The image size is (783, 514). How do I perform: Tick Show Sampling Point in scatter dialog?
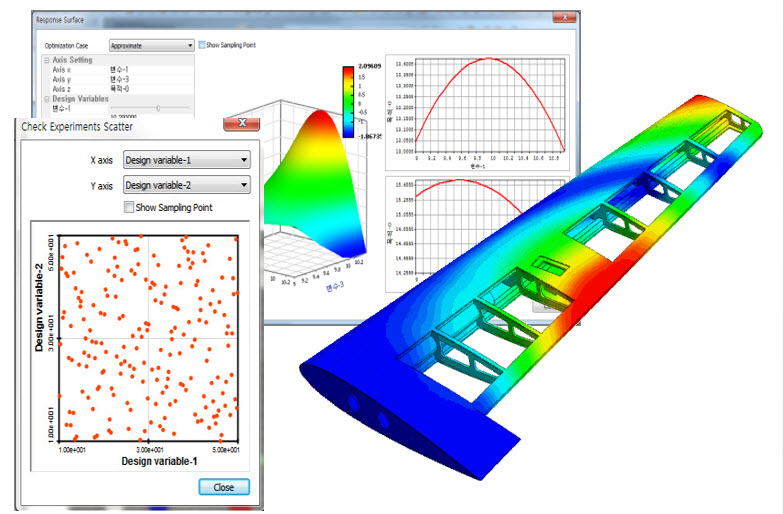pyautogui.click(x=128, y=207)
